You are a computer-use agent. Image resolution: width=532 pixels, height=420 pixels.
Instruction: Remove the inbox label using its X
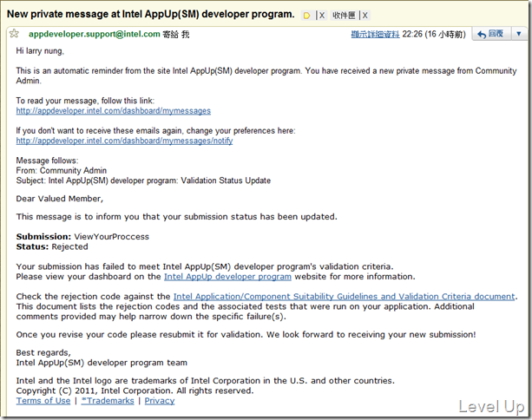[x=365, y=16]
